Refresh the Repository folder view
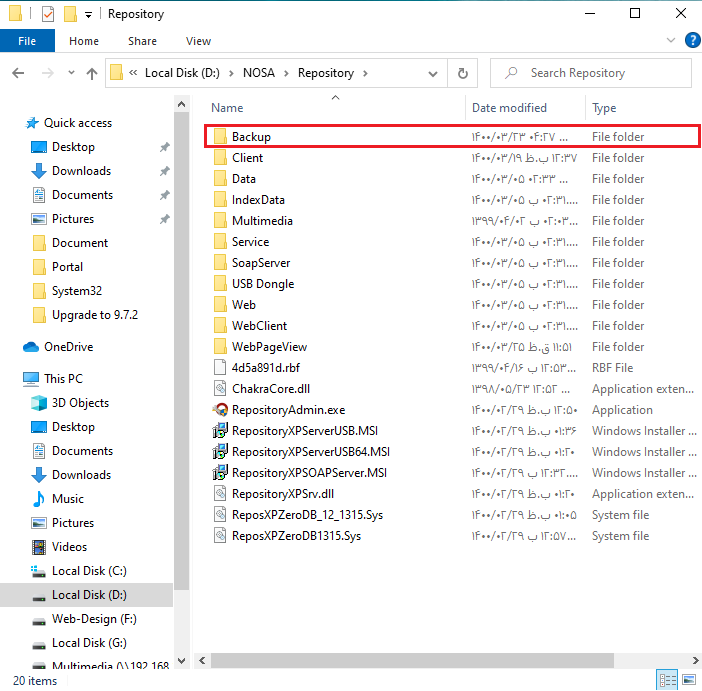Viewport: 702px width, 691px height. 462,73
